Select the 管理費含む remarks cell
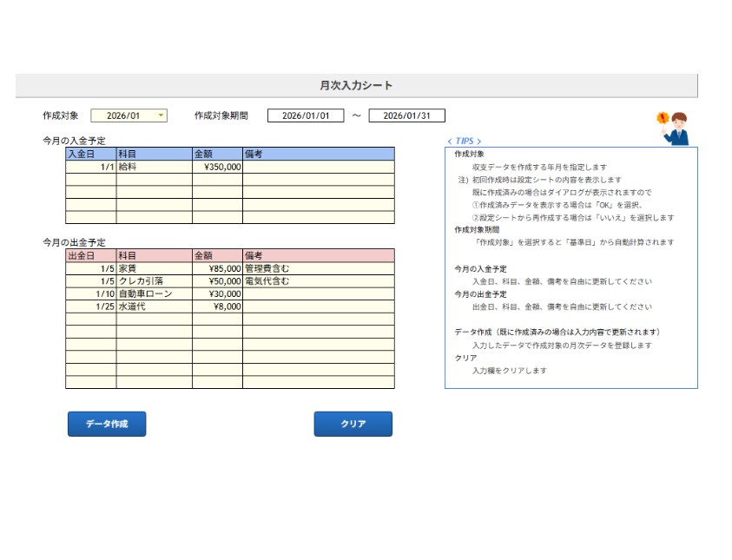The width and height of the screenshot is (732, 560). coord(319,268)
